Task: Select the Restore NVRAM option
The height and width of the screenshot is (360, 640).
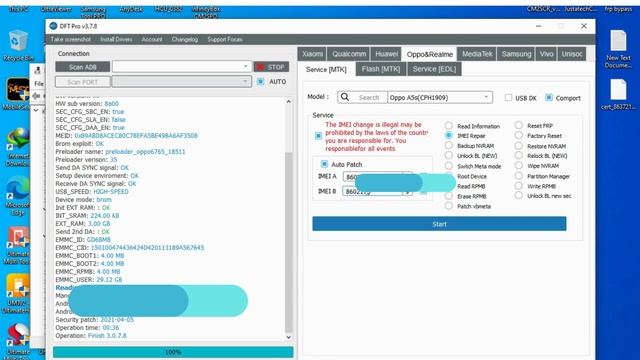Action: (518, 145)
